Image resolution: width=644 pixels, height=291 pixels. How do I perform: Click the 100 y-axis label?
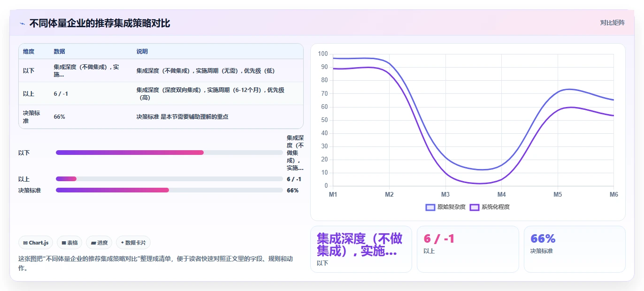pyautogui.click(x=323, y=54)
